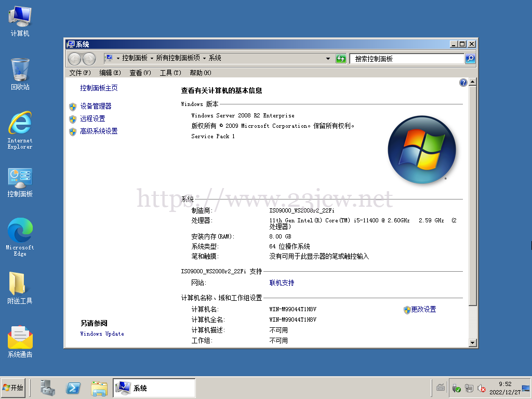Screen dimensions: 532x399
Task: Click the Service Pack 1 text
Action: 213,137
